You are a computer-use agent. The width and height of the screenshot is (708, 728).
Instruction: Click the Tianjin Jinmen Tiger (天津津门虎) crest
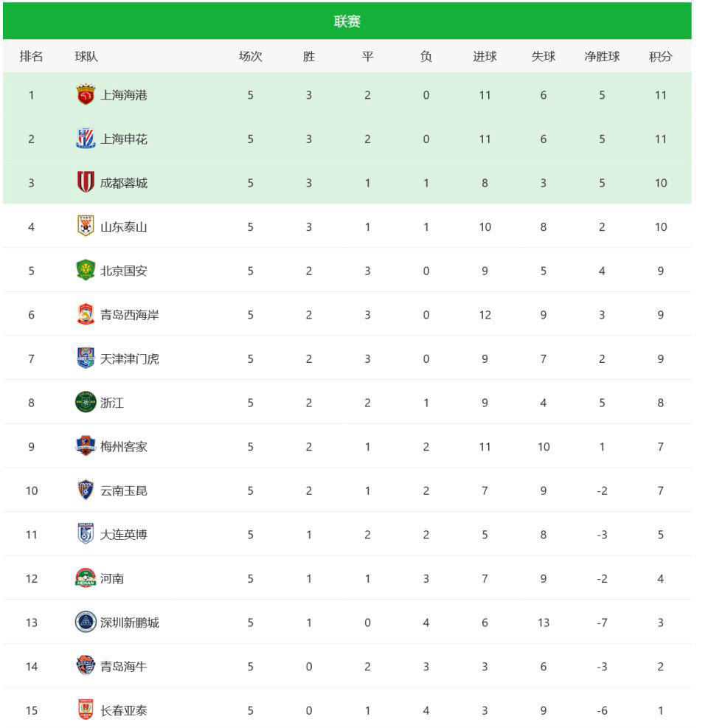(x=86, y=358)
